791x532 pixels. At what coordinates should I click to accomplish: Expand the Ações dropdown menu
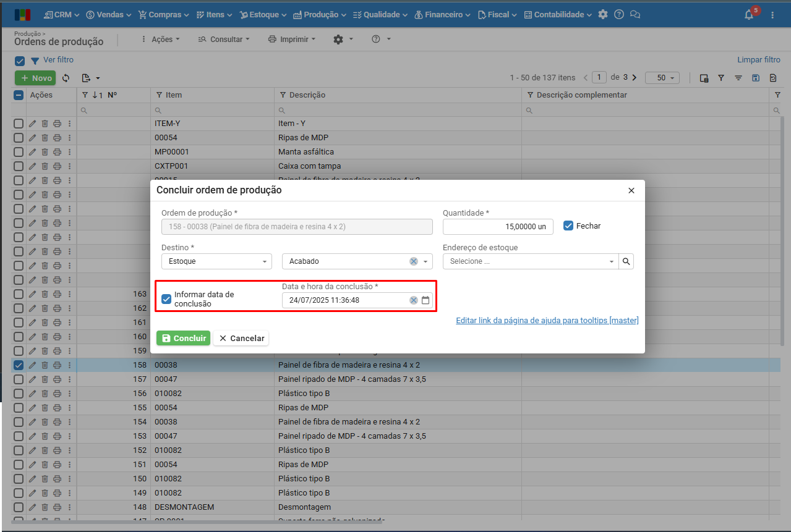click(x=161, y=39)
